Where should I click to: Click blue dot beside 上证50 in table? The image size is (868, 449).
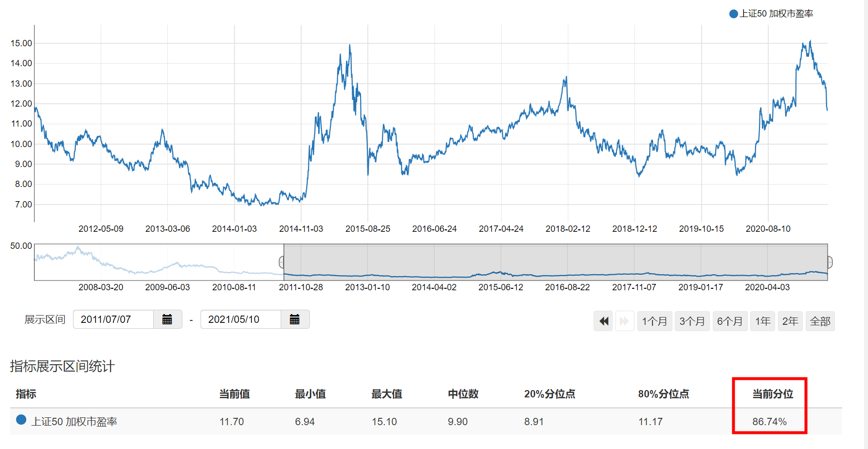pyautogui.click(x=21, y=420)
